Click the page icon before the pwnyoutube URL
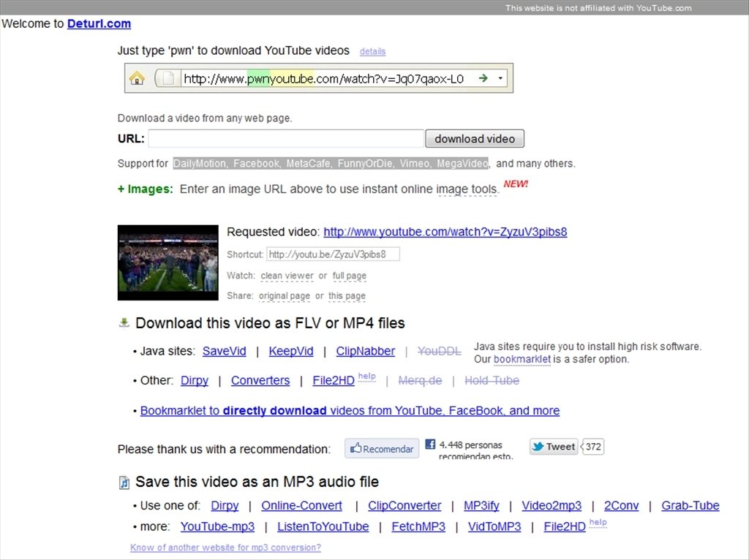This screenshot has height=560, width=749. pos(168,77)
